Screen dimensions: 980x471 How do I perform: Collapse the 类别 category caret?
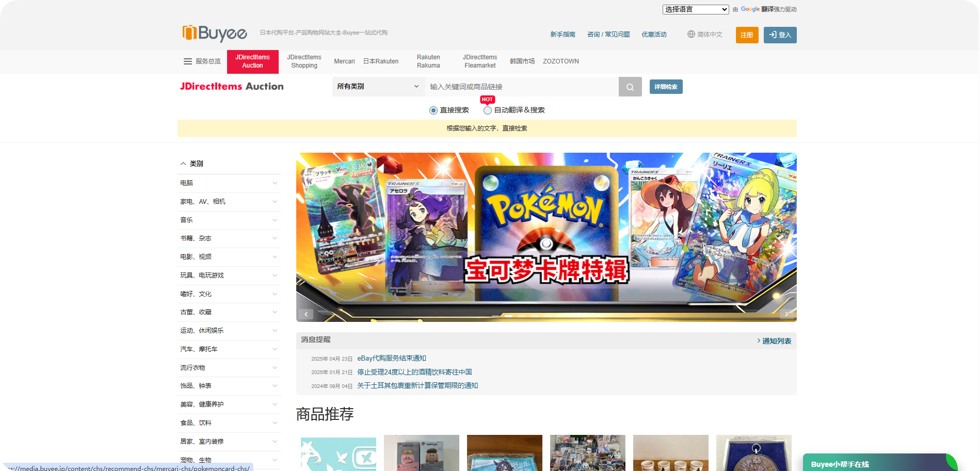tap(183, 164)
